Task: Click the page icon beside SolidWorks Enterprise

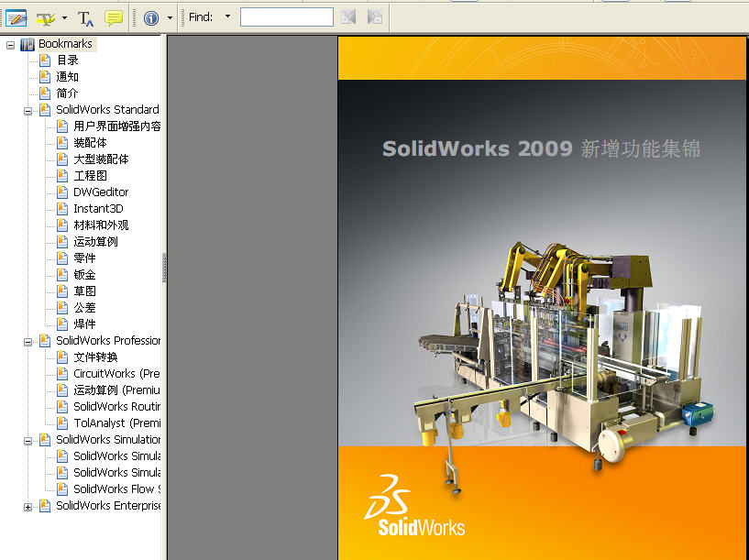Action: 45,505
